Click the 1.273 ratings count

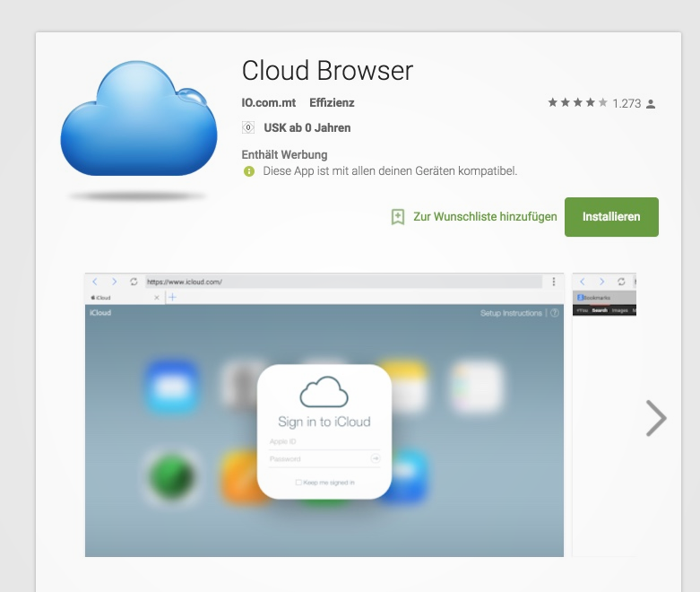627,104
